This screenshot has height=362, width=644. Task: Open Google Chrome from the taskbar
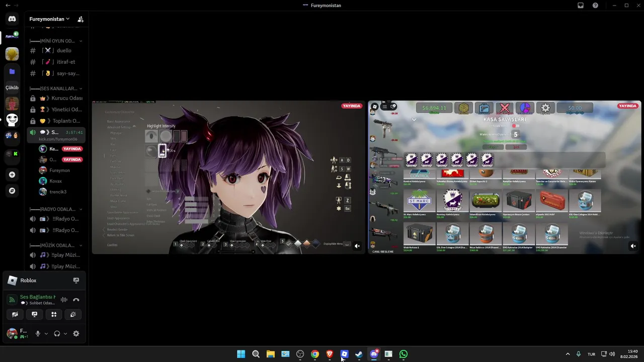pyautogui.click(x=314, y=354)
